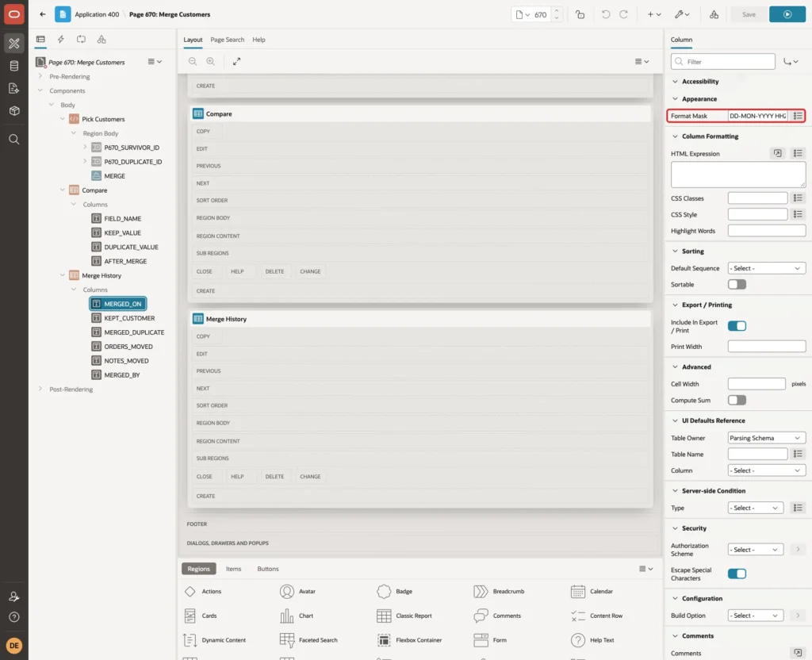
Task: Open the Authorization Scheme dropdown
Action: [x=755, y=550]
